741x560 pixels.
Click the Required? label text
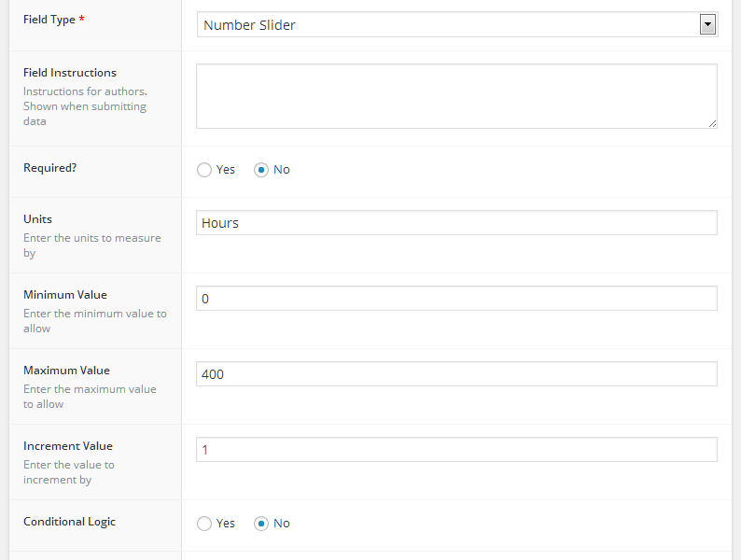tap(49, 168)
